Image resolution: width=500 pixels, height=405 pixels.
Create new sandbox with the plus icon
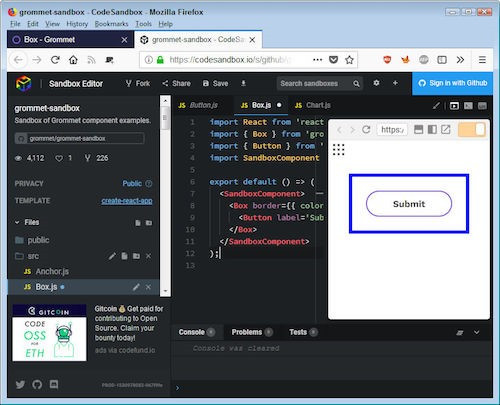(395, 83)
